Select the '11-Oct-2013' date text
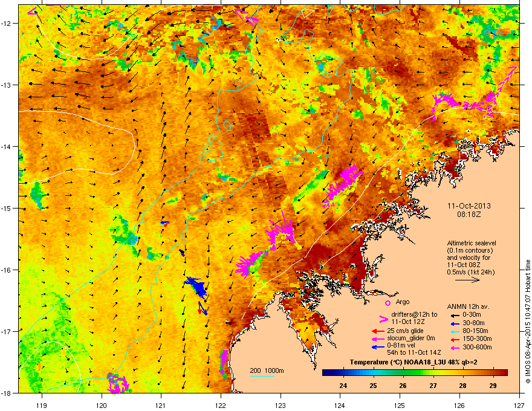532x411 pixels. pos(469,206)
